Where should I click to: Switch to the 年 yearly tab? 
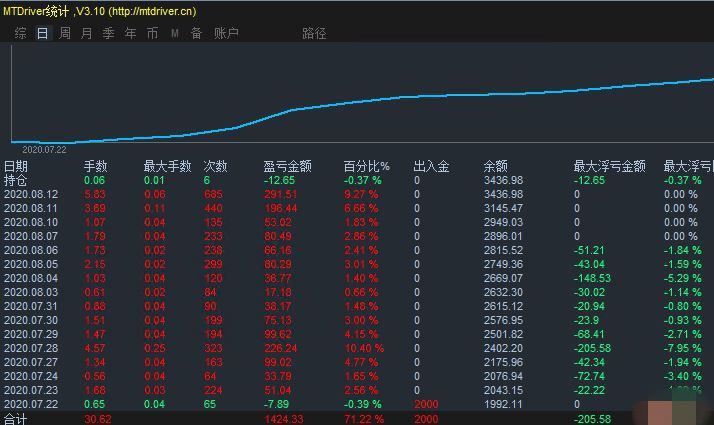(130, 33)
